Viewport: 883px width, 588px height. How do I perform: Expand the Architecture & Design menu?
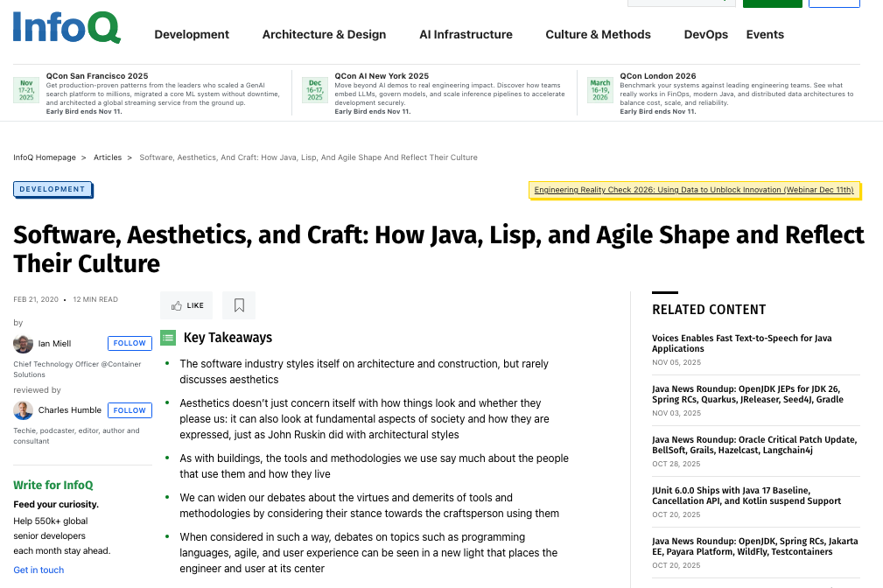tap(324, 35)
